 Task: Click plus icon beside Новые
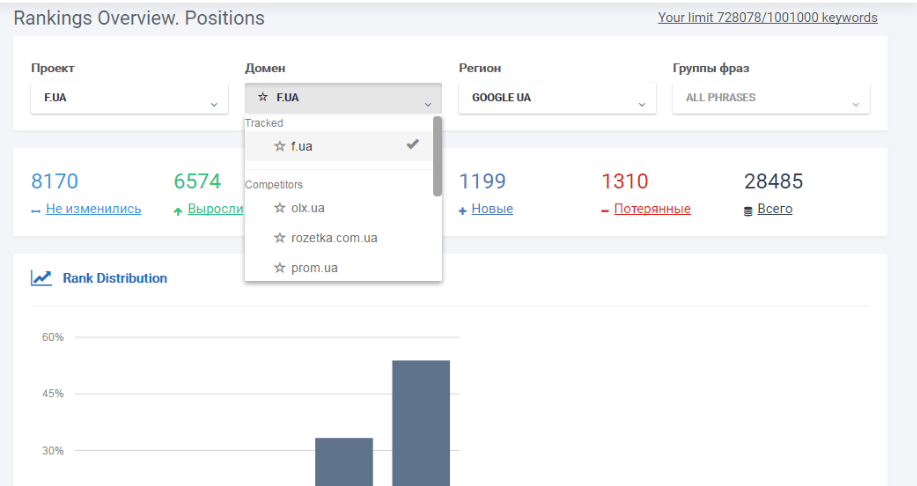[x=463, y=211]
